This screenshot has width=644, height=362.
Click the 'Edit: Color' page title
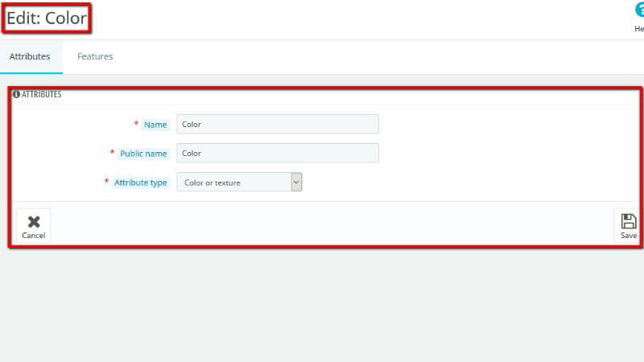click(47, 19)
